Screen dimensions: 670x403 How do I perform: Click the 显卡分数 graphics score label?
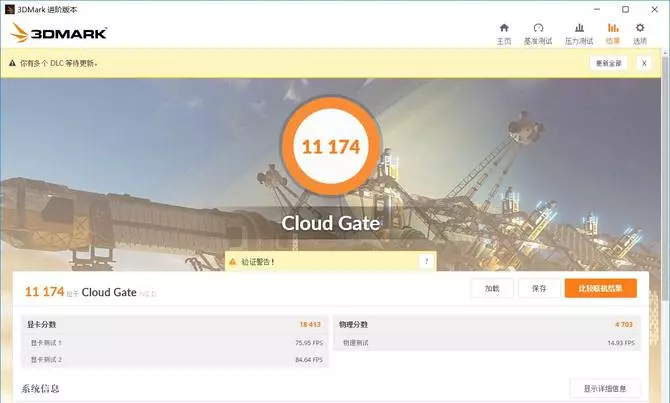point(41,324)
